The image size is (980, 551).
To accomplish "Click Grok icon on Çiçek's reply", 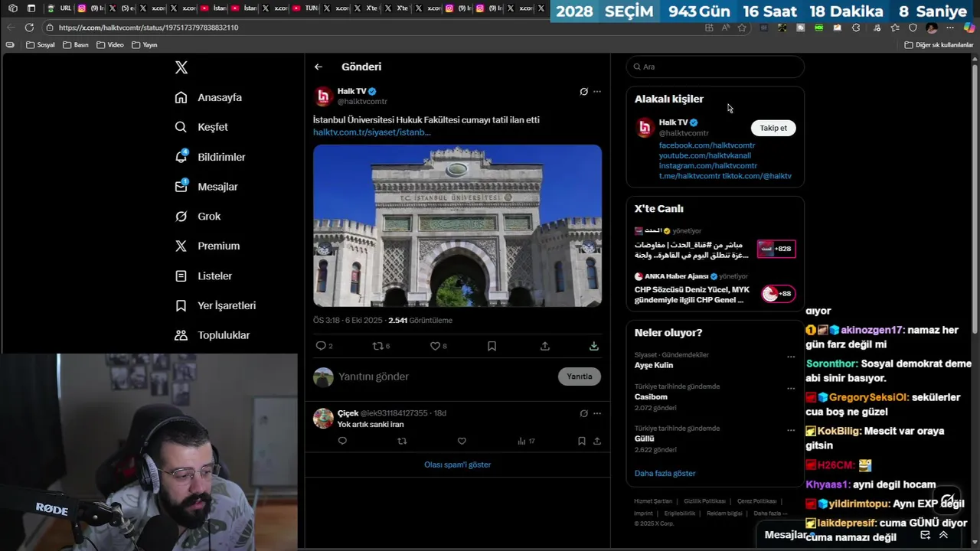I will pyautogui.click(x=583, y=413).
